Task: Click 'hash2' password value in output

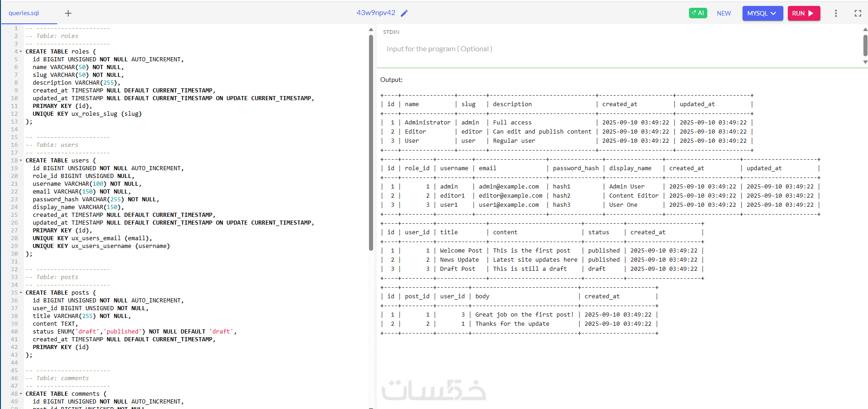Action: [561, 196]
